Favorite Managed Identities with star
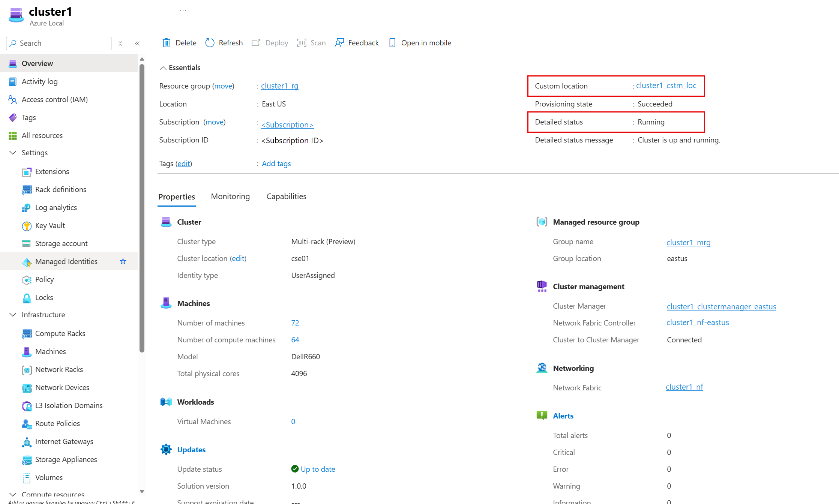The height and width of the screenshot is (504, 839). tap(123, 261)
